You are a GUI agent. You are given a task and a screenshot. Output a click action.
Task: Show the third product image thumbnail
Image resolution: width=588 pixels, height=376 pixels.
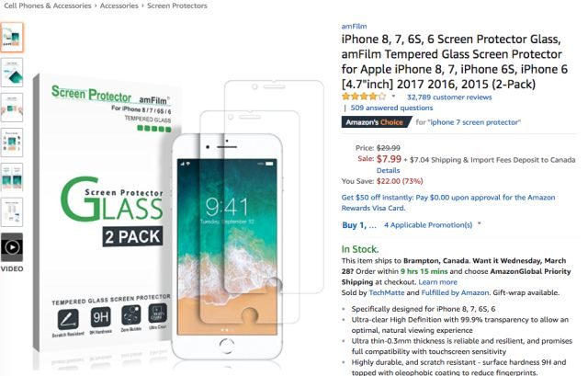pyautogui.click(x=12, y=108)
